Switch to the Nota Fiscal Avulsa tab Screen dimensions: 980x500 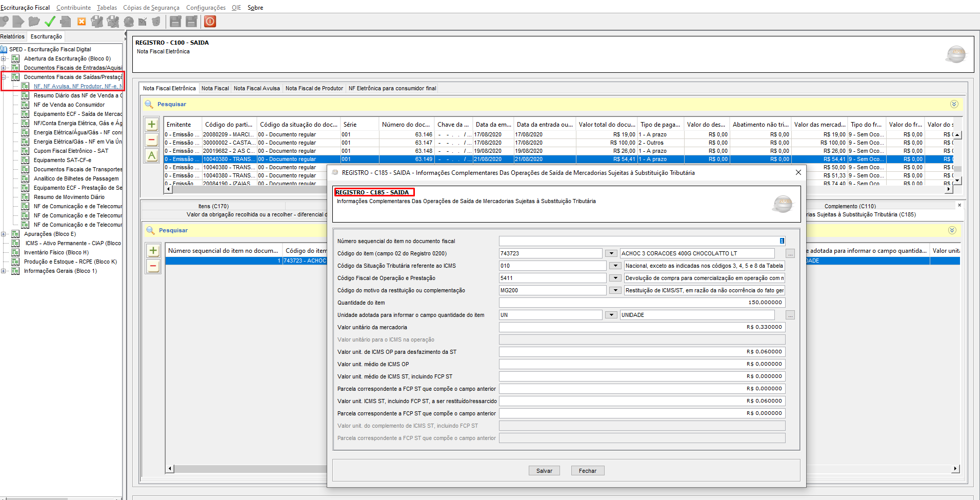point(256,88)
